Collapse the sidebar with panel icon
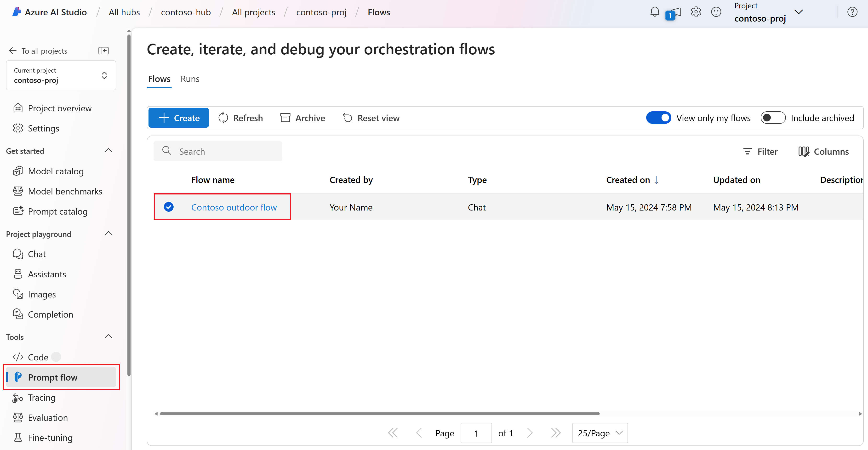This screenshot has height=450, width=868. (103, 51)
